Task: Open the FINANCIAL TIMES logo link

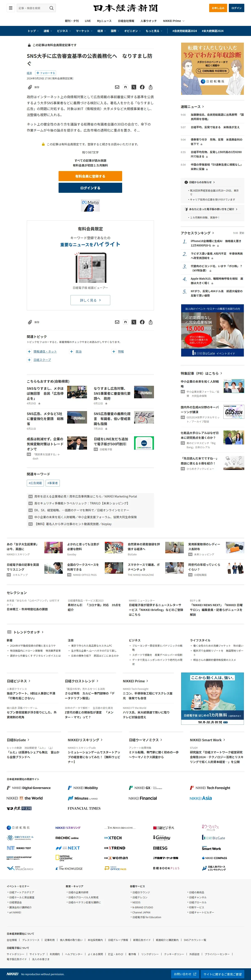Action: click(x=84, y=809)
